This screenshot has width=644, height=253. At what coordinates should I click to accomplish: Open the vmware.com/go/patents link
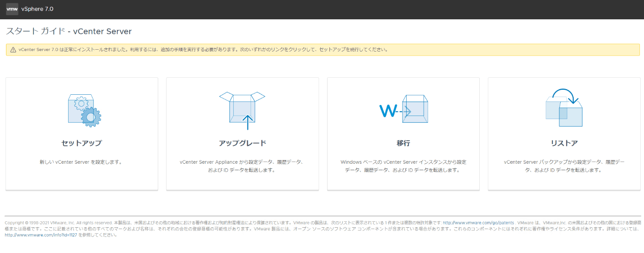coord(478,223)
